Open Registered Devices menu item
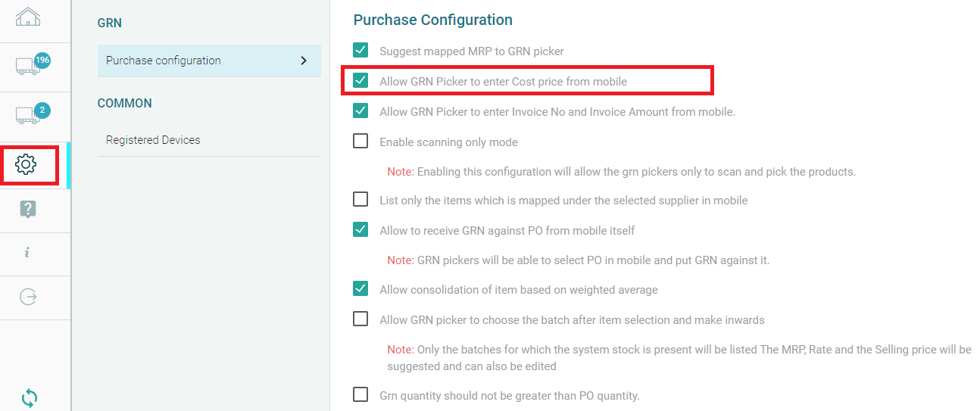Viewport: 980px width, 411px height. point(153,140)
